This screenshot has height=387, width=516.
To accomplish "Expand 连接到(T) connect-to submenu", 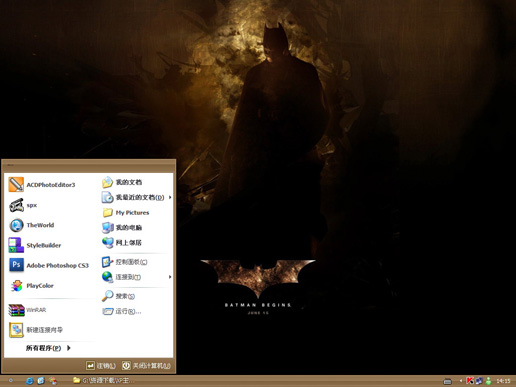I will pyautogui.click(x=136, y=277).
